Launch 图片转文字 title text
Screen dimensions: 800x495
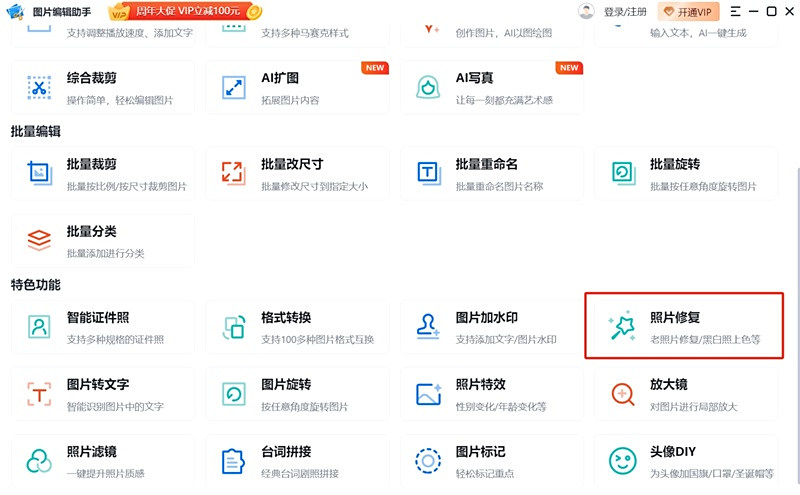(x=98, y=385)
